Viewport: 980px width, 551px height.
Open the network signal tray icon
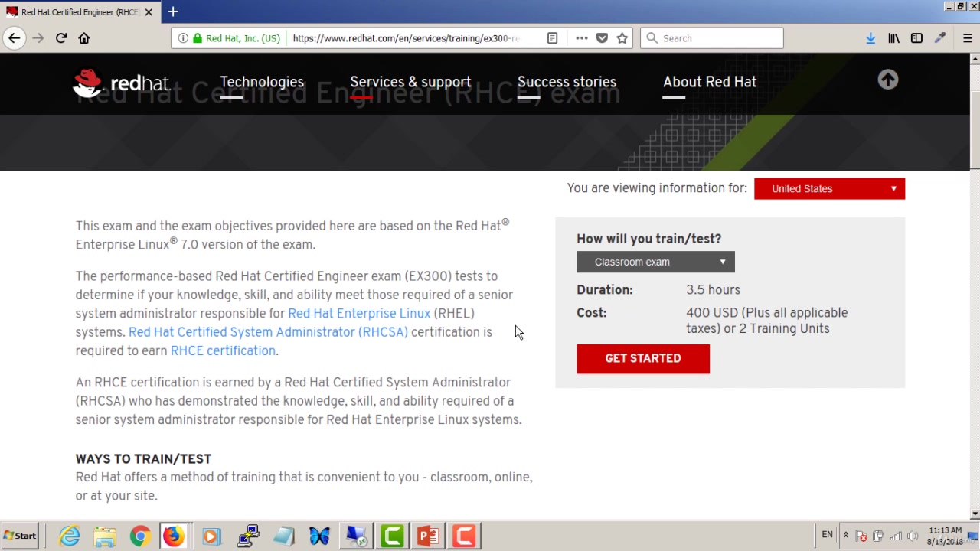pos(895,536)
